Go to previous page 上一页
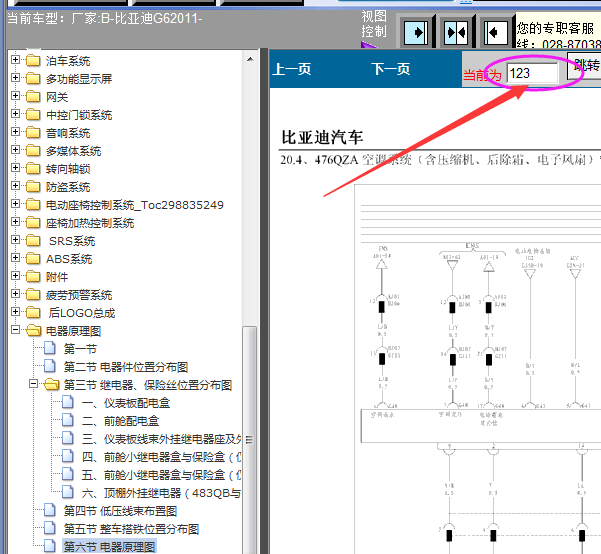Image resolution: width=601 pixels, height=554 pixels. [x=292, y=69]
